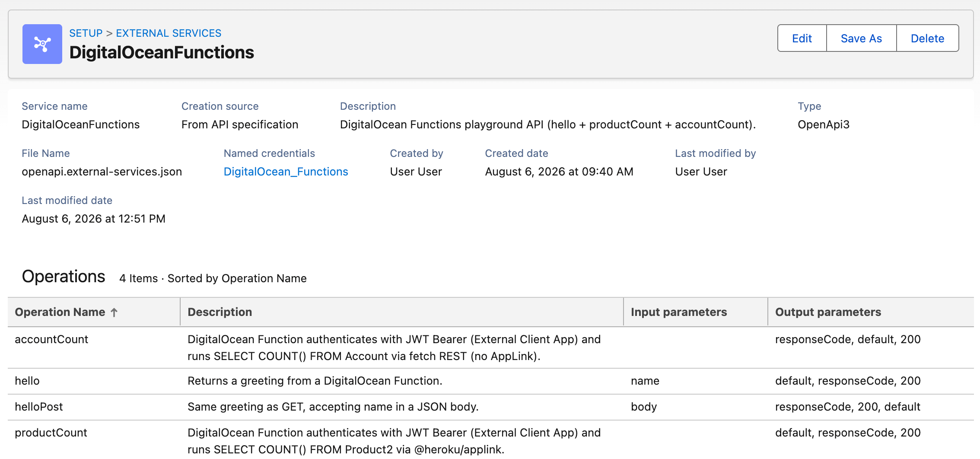Open the DigitalOcean_Functions named credential link
Image resolution: width=980 pixels, height=459 pixels.
(286, 172)
